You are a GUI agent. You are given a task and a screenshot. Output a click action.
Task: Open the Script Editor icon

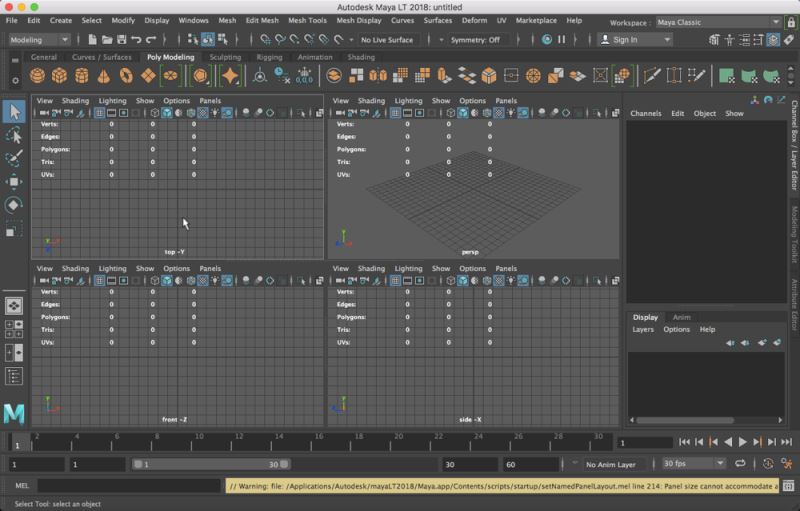[x=788, y=486]
